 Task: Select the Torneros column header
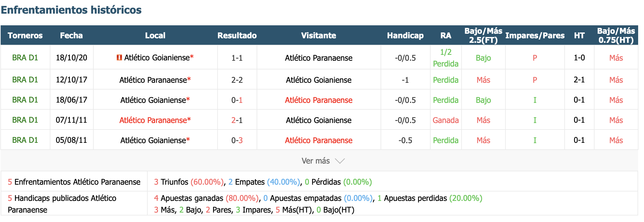click(x=25, y=35)
